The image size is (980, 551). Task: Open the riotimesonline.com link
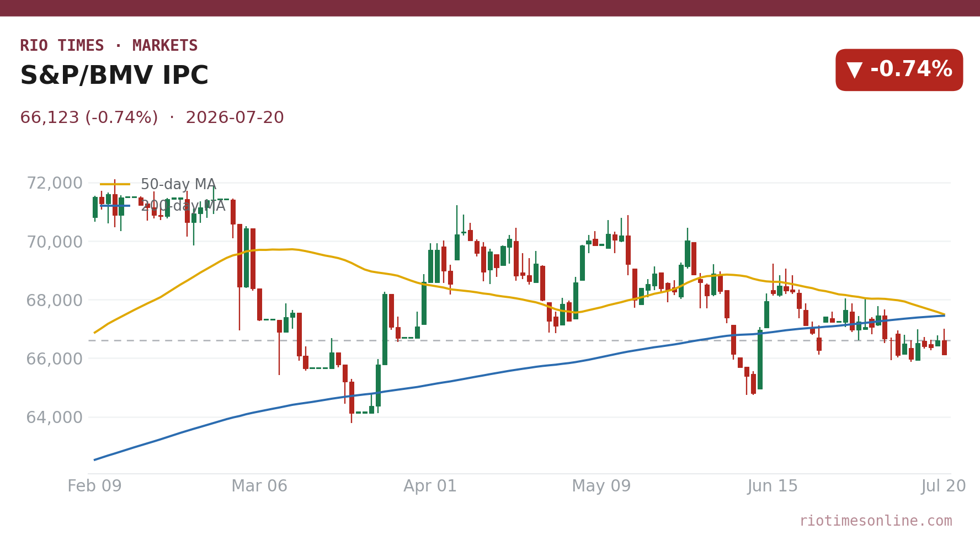(876, 521)
